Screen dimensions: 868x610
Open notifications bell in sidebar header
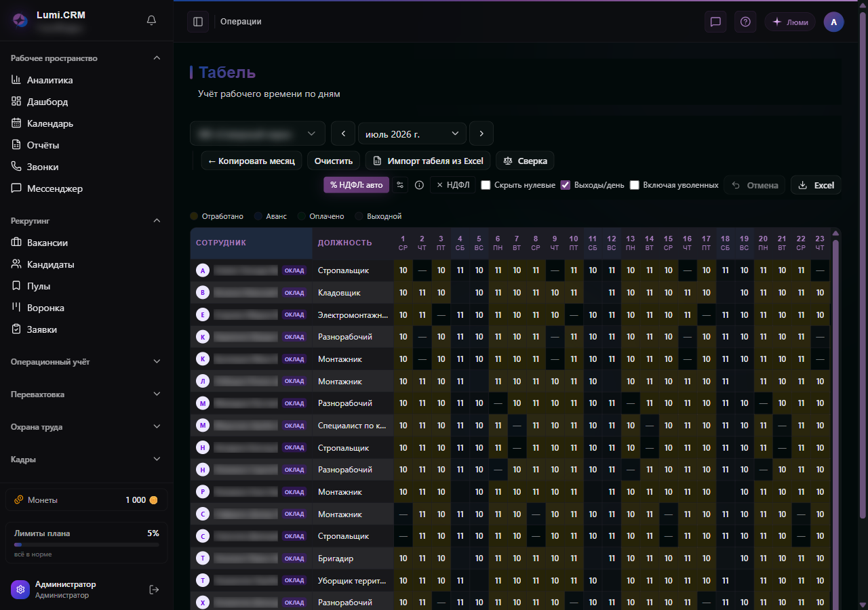click(151, 20)
